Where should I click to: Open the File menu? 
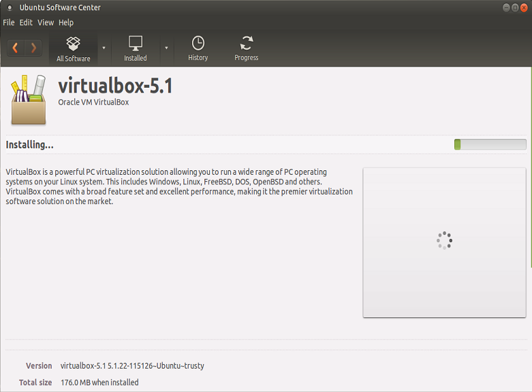tap(9, 22)
